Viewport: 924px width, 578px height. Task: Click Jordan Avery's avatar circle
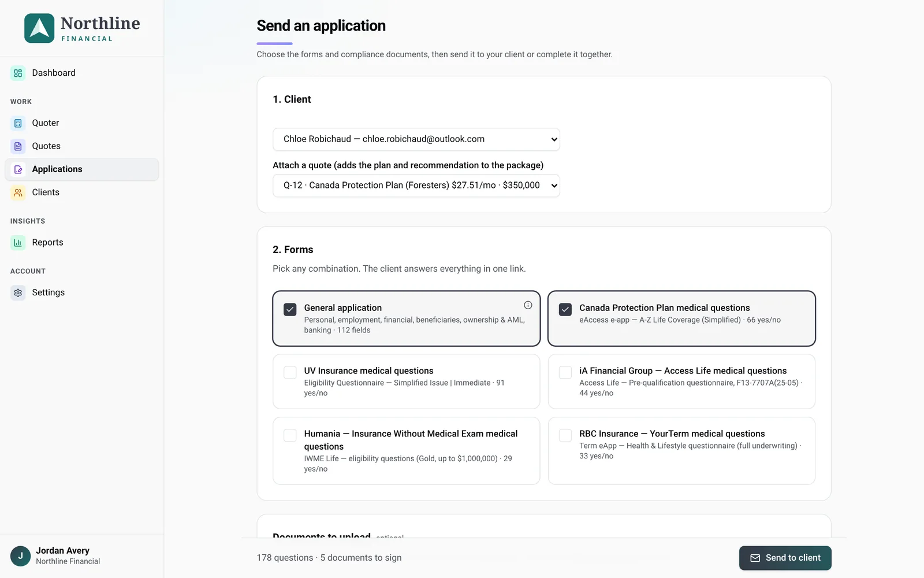pyautogui.click(x=20, y=556)
